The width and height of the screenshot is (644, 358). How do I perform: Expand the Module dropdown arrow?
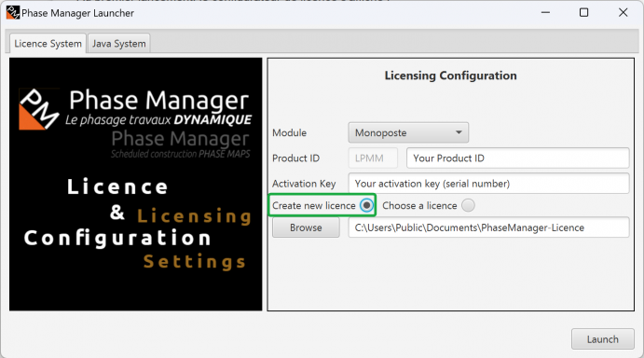[459, 132]
